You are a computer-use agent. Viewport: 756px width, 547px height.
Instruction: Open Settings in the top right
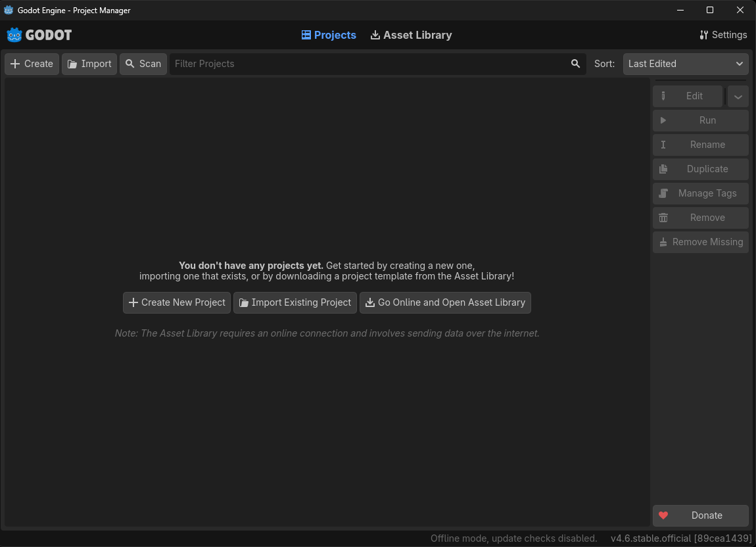pyautogui.click(x=723, y=35)
